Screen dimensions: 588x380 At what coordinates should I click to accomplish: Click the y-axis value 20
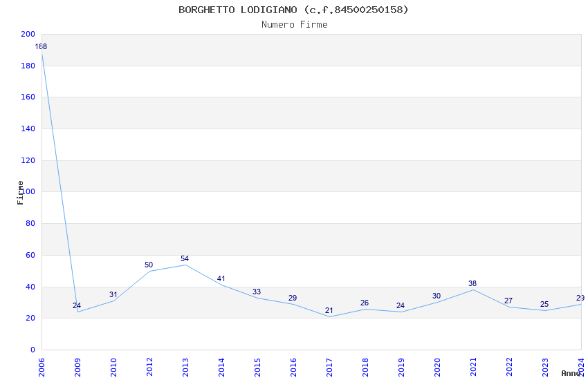coord(30,319)
